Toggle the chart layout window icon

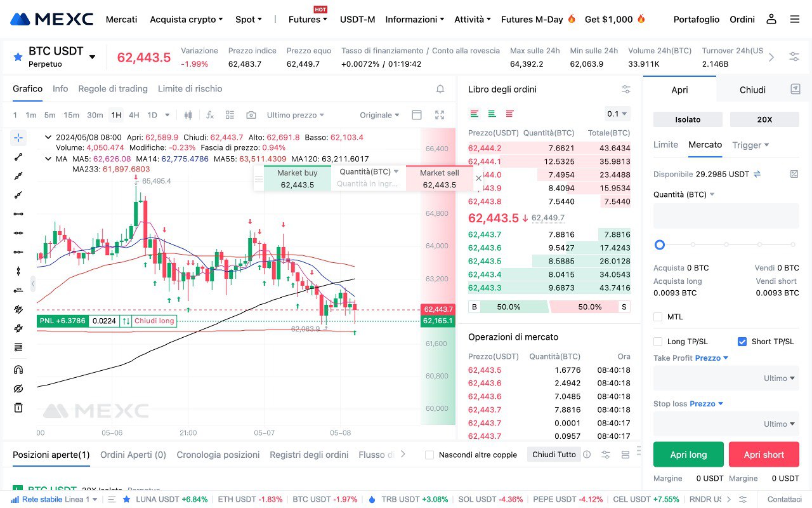tap(417, 115)
